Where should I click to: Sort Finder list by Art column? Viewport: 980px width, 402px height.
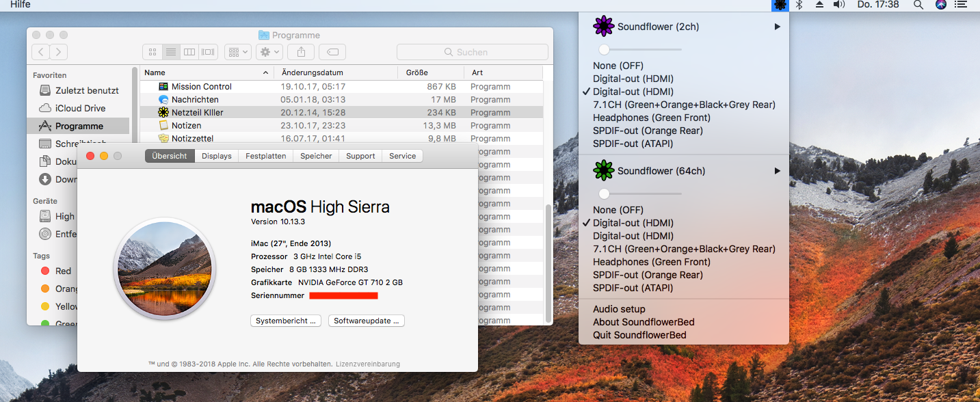[503, 72]
